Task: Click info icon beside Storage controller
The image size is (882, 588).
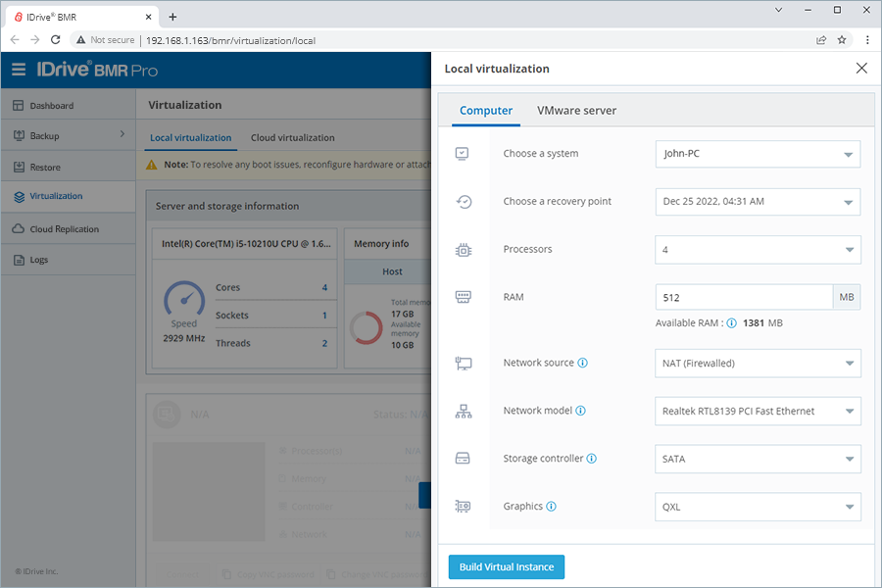Action: [592, 459]
